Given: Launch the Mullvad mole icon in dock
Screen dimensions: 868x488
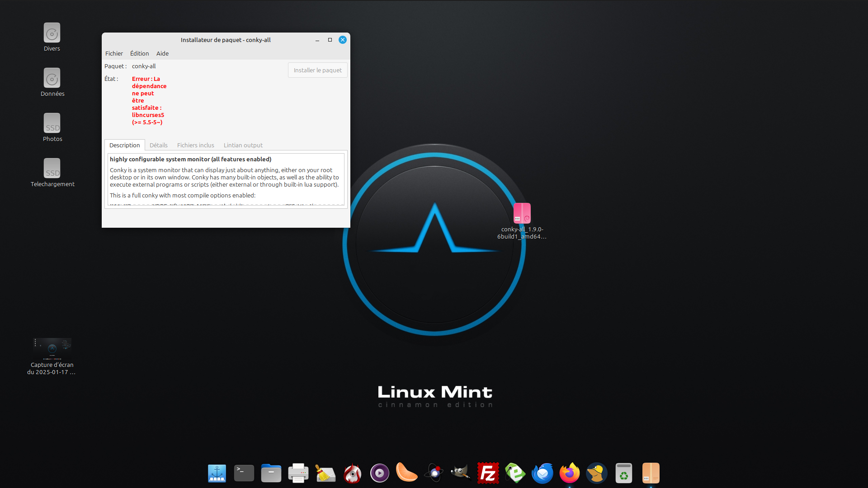Looking at the screenshot, I should pyautogui.click(x=597, y=473).
